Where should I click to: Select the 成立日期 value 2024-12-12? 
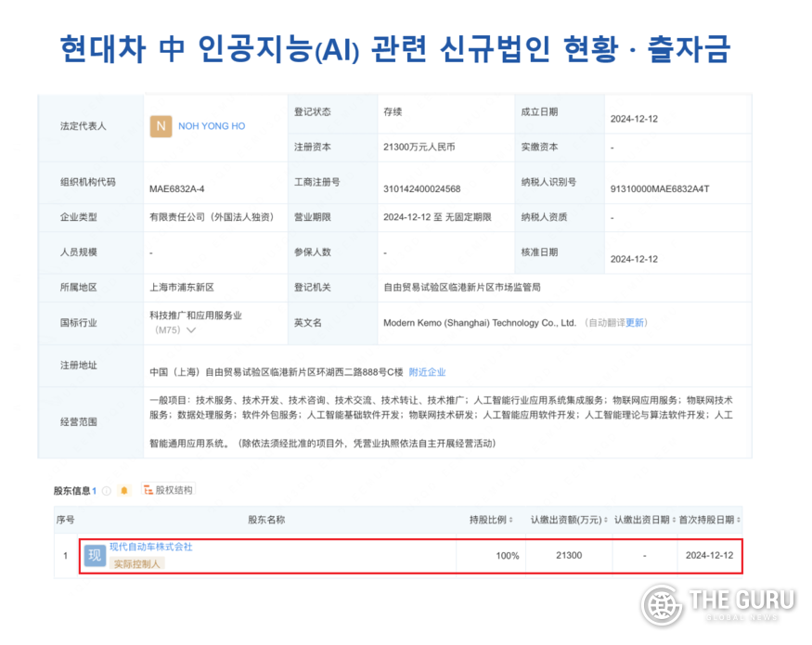click(x=635, y=119)
